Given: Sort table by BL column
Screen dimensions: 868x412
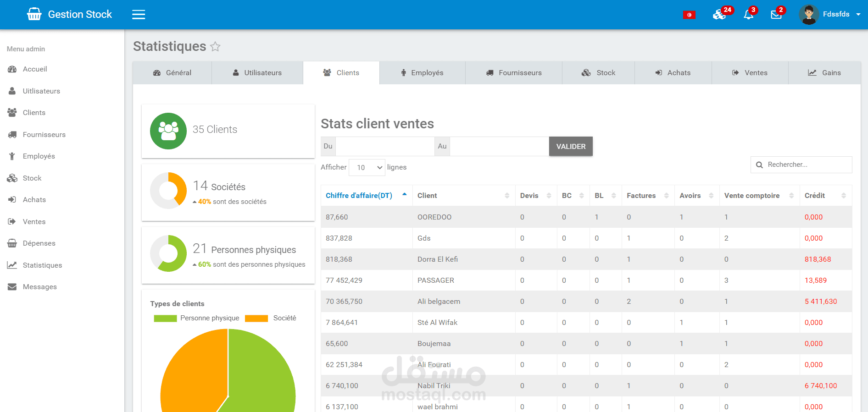Looking at the screenshot, I should click(x=606, y=196).
